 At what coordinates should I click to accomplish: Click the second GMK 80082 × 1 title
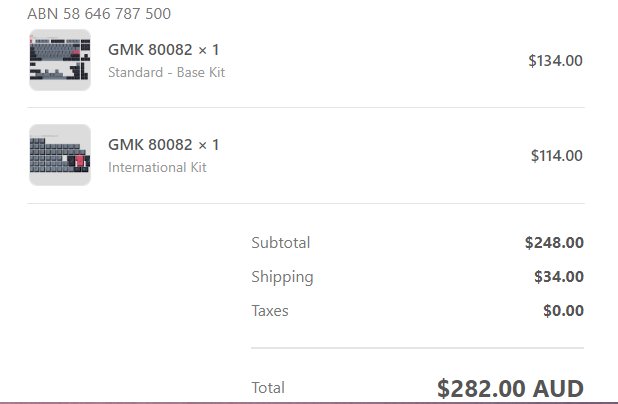click(164, 145)
